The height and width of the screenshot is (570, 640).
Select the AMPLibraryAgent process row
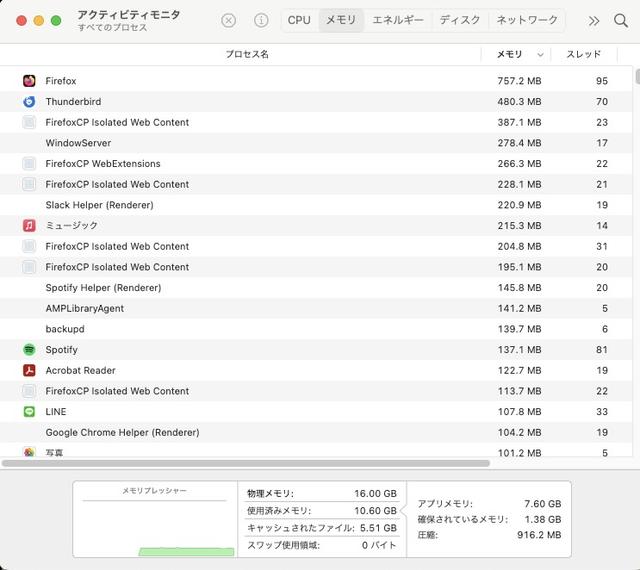click(316, 308)
